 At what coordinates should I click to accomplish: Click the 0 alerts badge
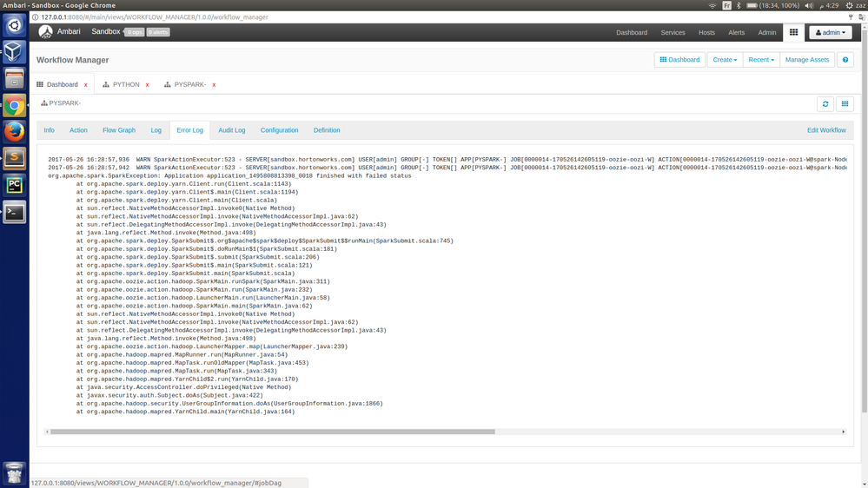pos(158,32)
